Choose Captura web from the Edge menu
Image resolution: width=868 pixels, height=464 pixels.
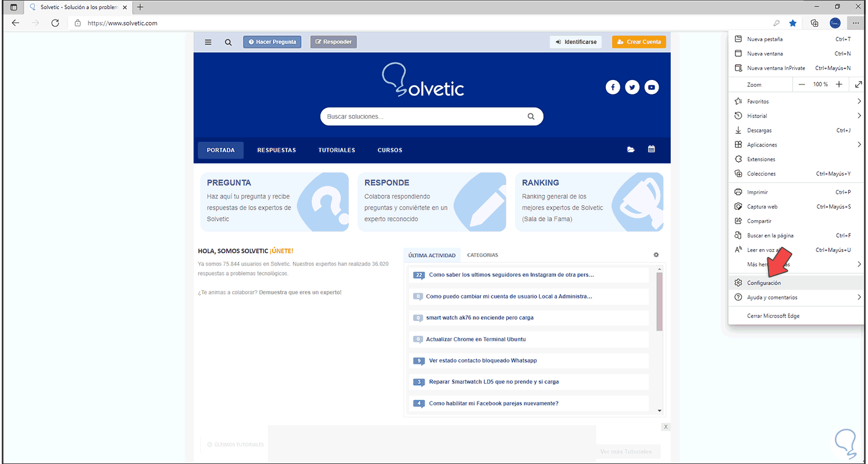pos(796,207)
